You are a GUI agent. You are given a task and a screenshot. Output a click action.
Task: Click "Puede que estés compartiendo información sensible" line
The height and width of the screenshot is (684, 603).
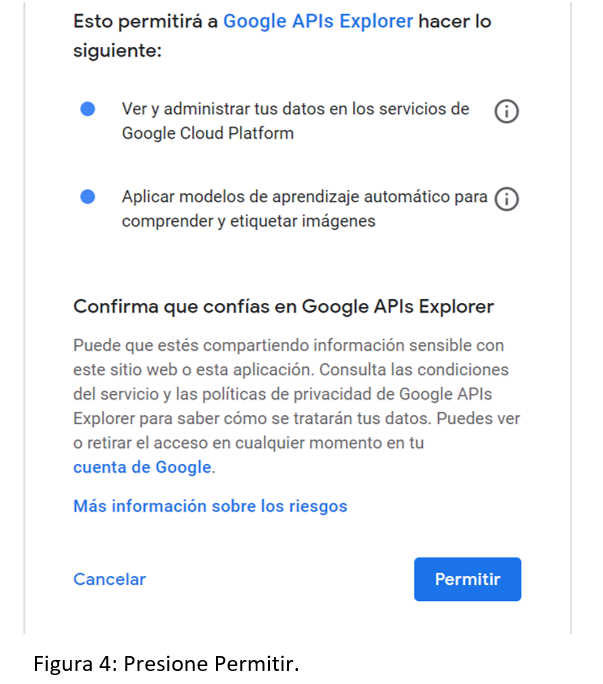coord(289,346)
